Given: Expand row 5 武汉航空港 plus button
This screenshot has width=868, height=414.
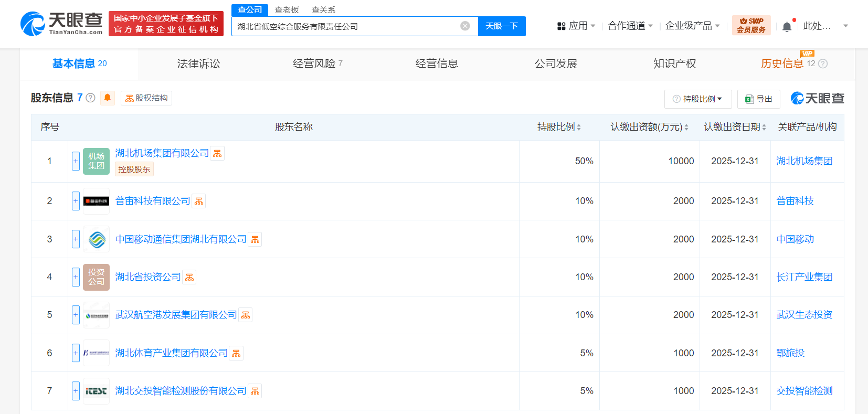Looking at the screenshot, I should click(x=76, y=315).
